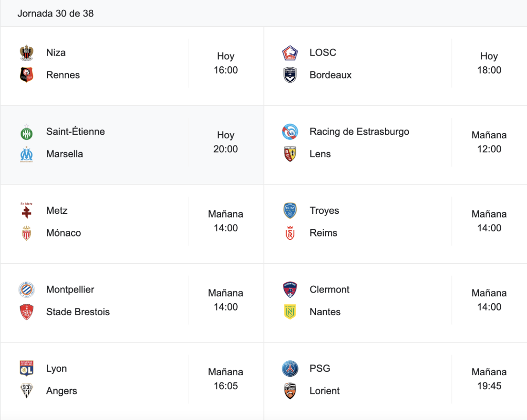Click the Saint-Étienne green crest
The width and height of the screenshot is (527, 420).
point(27,132)
